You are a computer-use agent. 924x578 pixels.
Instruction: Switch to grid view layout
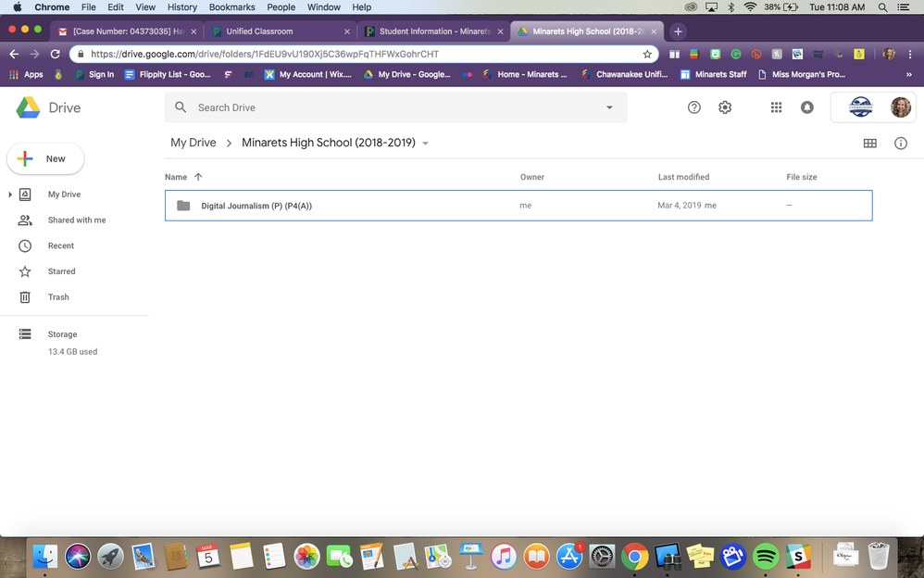(869, 144)
